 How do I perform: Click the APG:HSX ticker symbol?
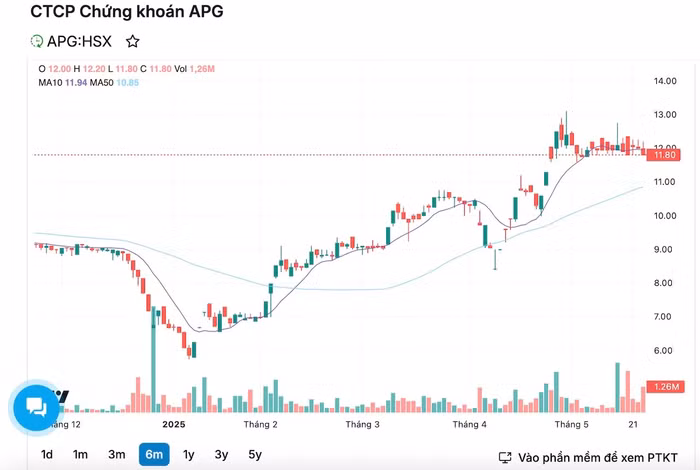click(79, 42)
